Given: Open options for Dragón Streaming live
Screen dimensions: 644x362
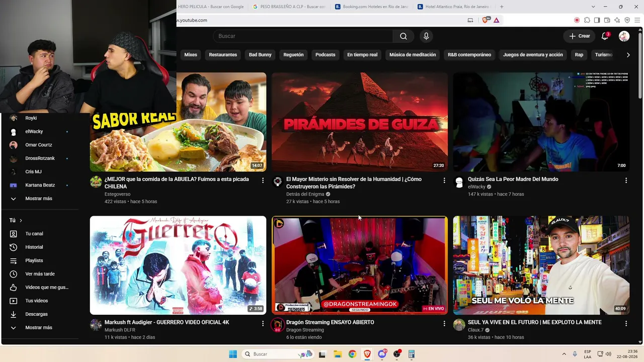Looking at the screenshot, I should [444, 323].
